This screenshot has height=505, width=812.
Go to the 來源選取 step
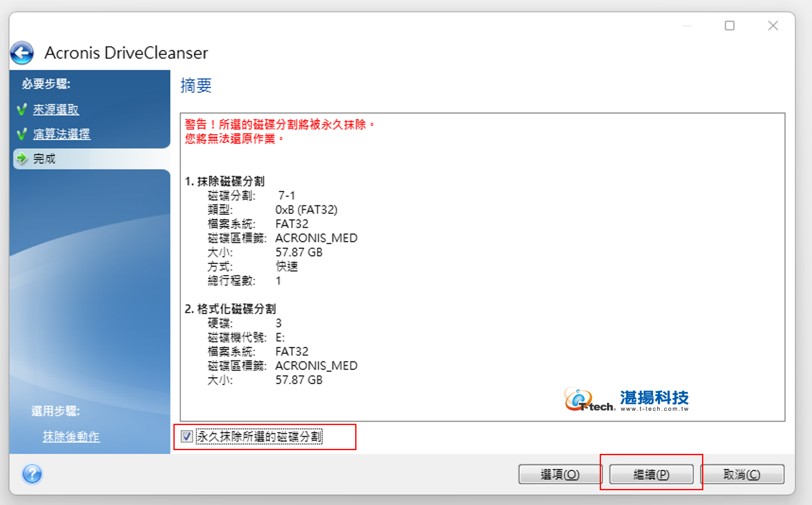coord(56,110)
